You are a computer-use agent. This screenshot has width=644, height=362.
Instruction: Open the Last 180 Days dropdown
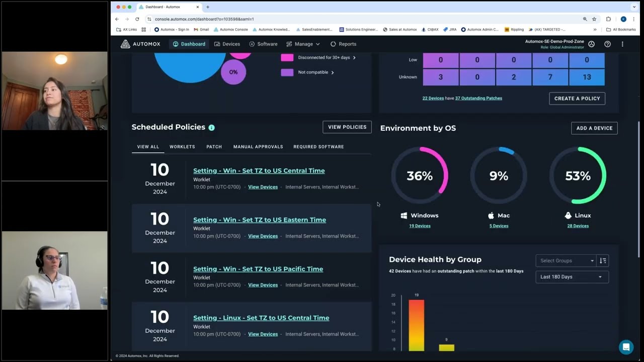[572, 277]
